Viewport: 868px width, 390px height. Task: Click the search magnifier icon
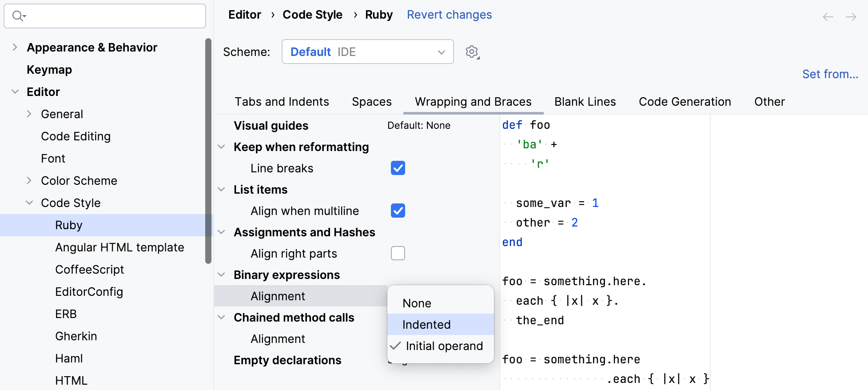point(18,16)
